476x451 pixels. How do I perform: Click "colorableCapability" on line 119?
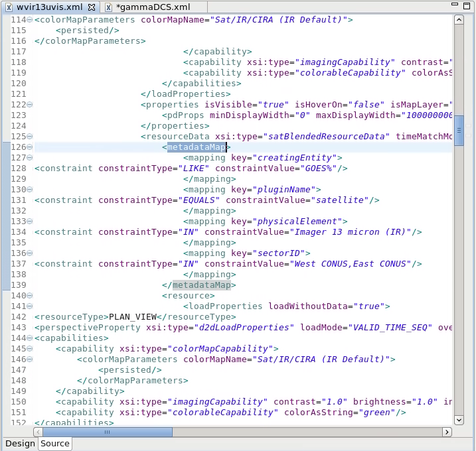[x=351, y=73]
